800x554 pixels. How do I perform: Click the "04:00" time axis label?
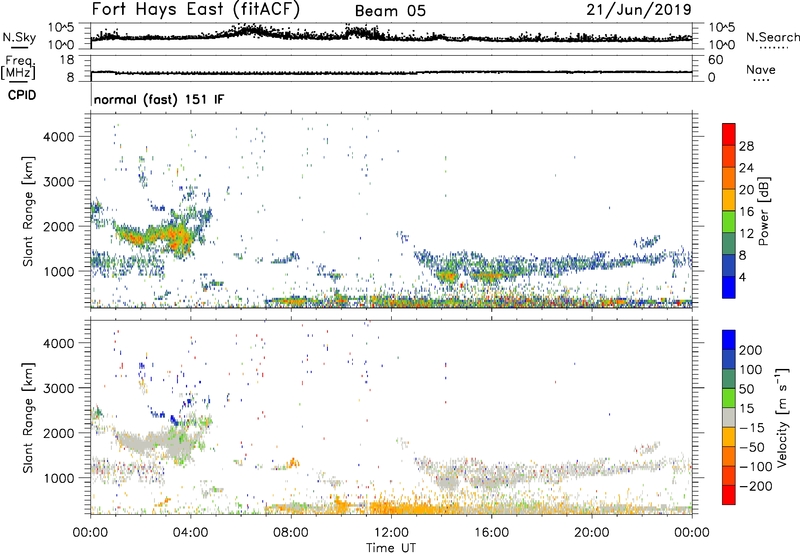click(191, 533)
